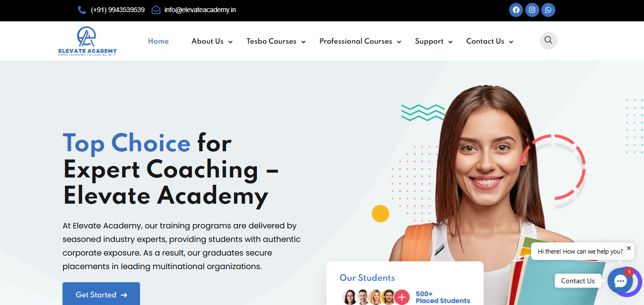This screenshot has width=644, height=305.
Task: Click the envelope email icon
Action: [156, 10]
